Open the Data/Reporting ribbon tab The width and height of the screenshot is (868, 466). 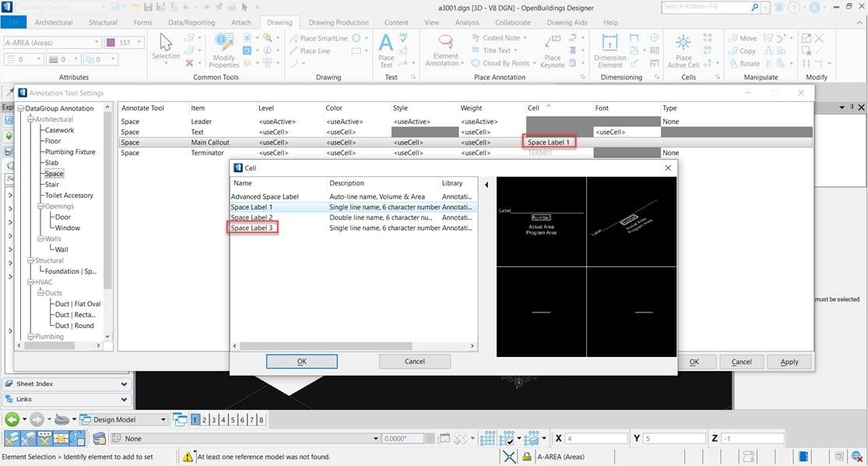192,22
